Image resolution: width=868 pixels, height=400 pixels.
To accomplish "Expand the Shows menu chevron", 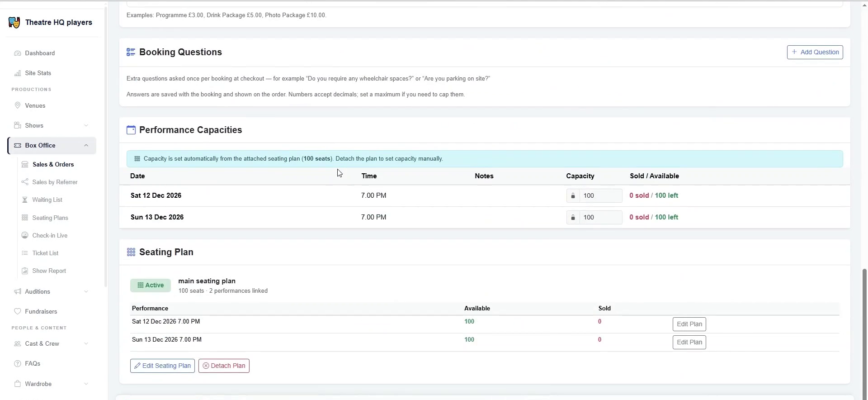I will click(86, 125).
